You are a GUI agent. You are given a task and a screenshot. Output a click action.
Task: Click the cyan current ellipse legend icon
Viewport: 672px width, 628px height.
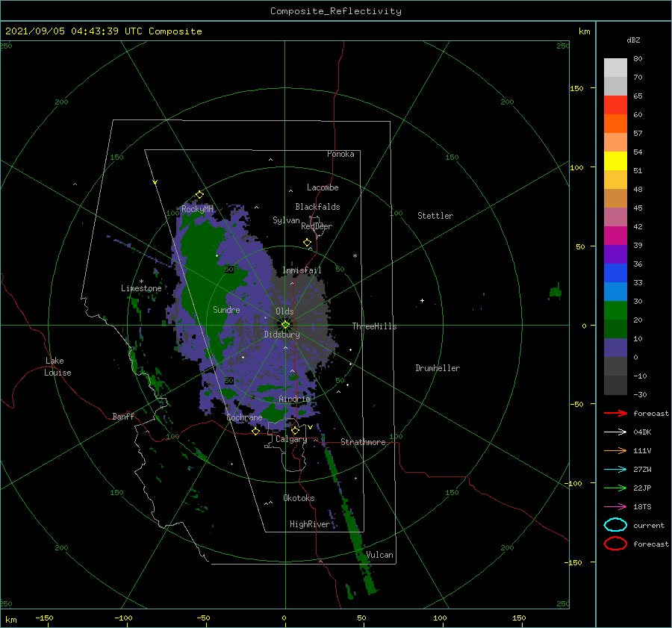(615, 525)
